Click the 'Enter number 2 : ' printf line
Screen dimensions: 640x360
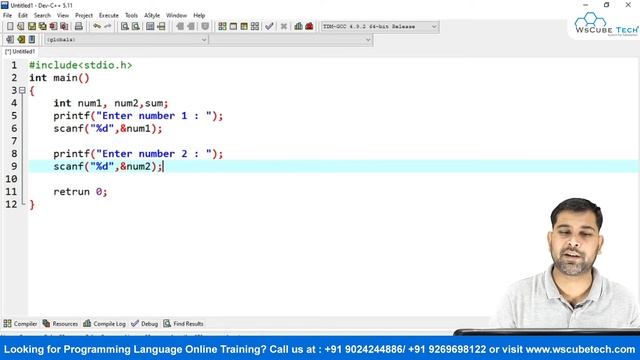[x=138, y=154]
